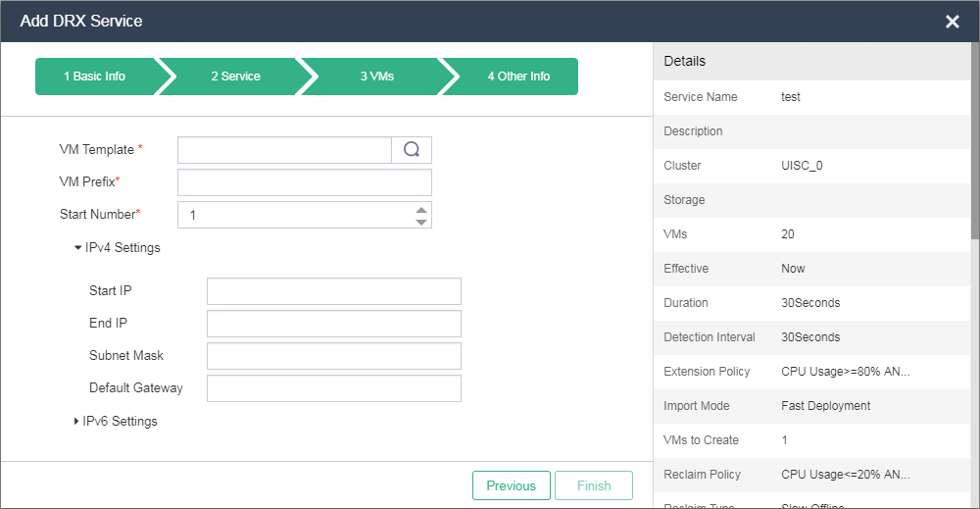Go to step 1 Basic Info
This screenshot has width=980, height=509.
pyautogui.click(x=94, y=76)
